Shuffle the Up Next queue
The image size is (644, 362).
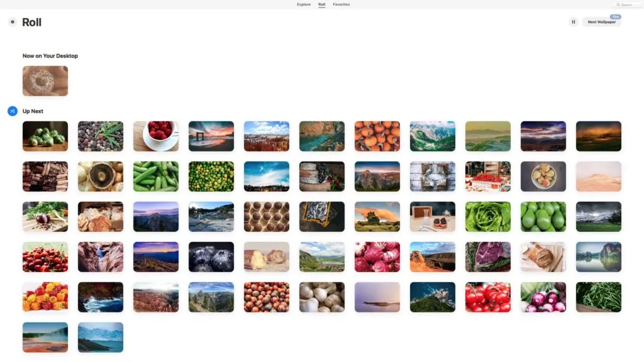coord(13,111)
